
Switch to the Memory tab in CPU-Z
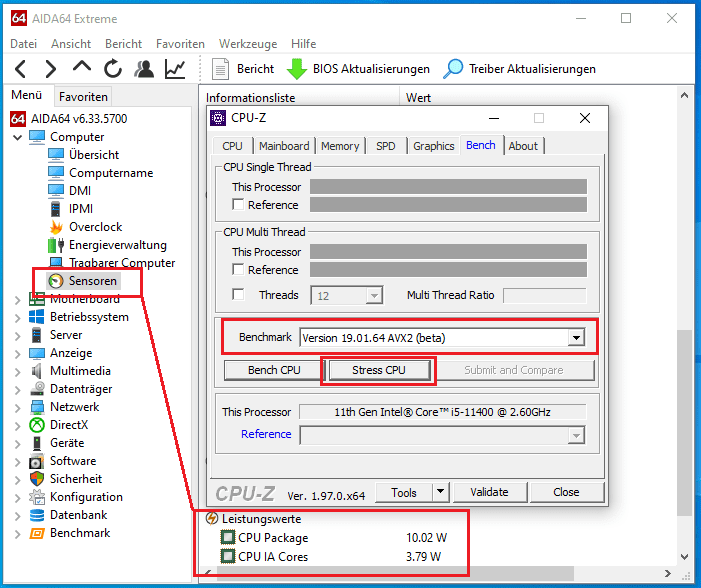(340, 146)
